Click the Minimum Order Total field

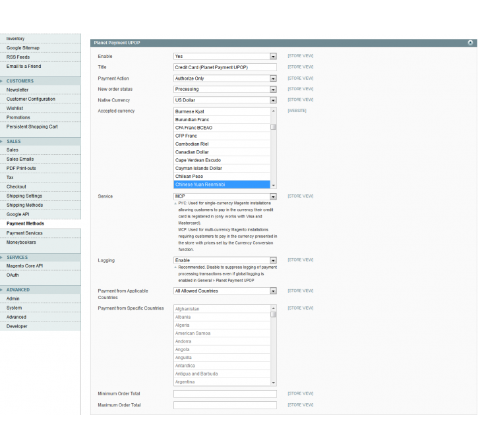[x=225, y=394]
